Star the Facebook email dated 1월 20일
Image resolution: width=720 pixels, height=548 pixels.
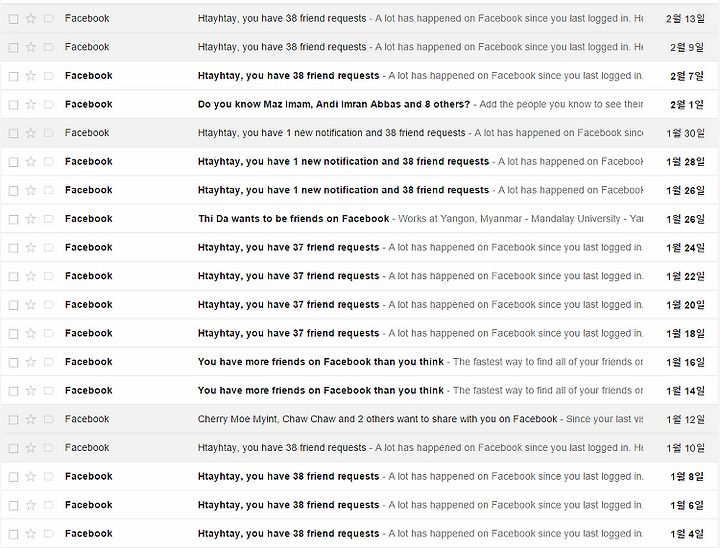(31, 305)
